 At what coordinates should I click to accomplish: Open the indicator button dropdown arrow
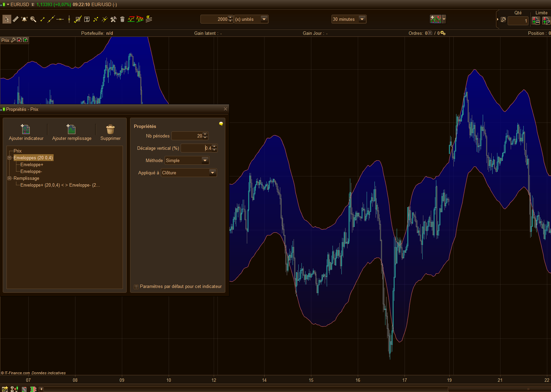coord(444,19)
